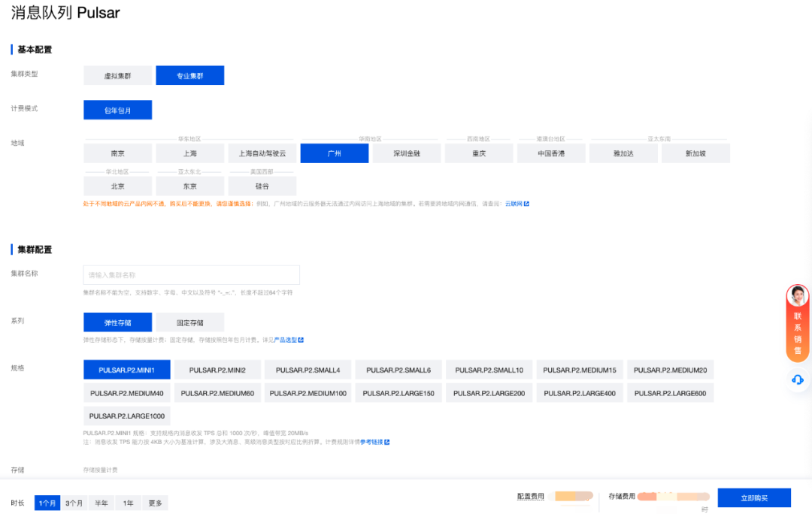
Task: Choose 固定存储 series
Action: [190, 323]
